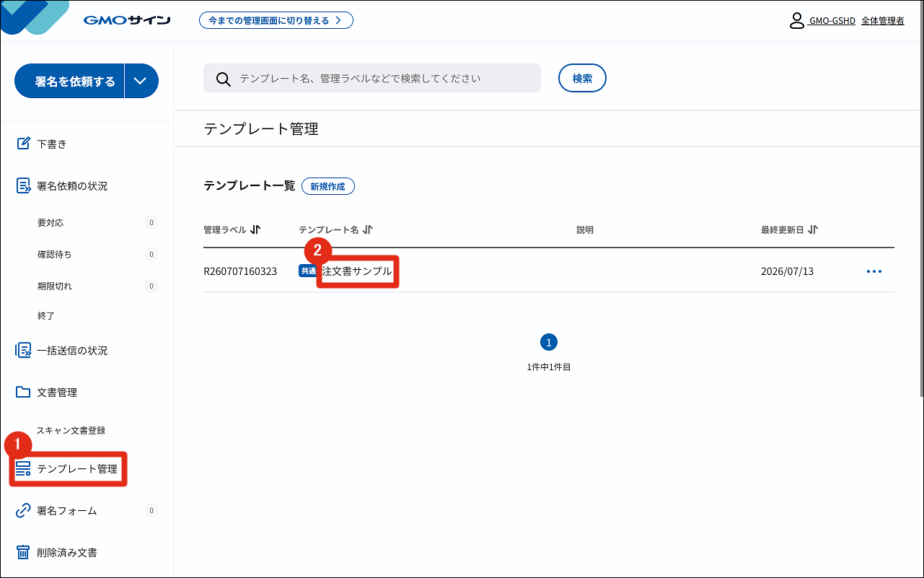Click the 文書管理 folder icon
The height and width of the screenshot is (578, 924).
point(23,393)
